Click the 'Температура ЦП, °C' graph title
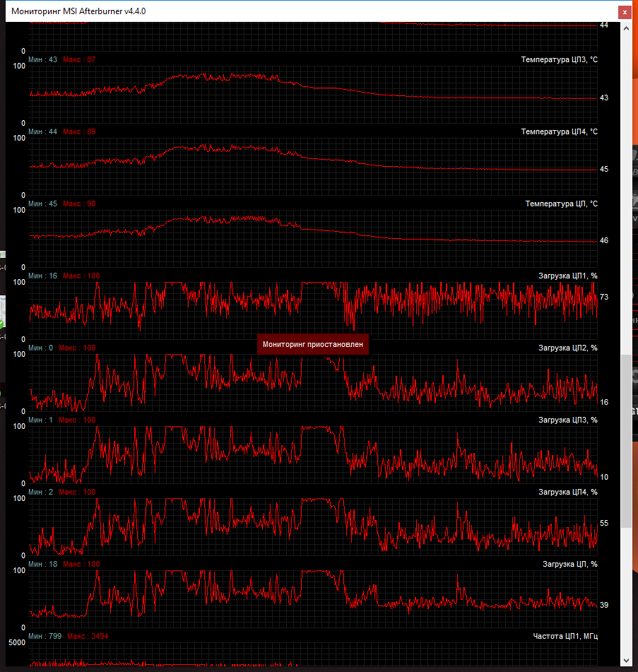 (561, 204)
